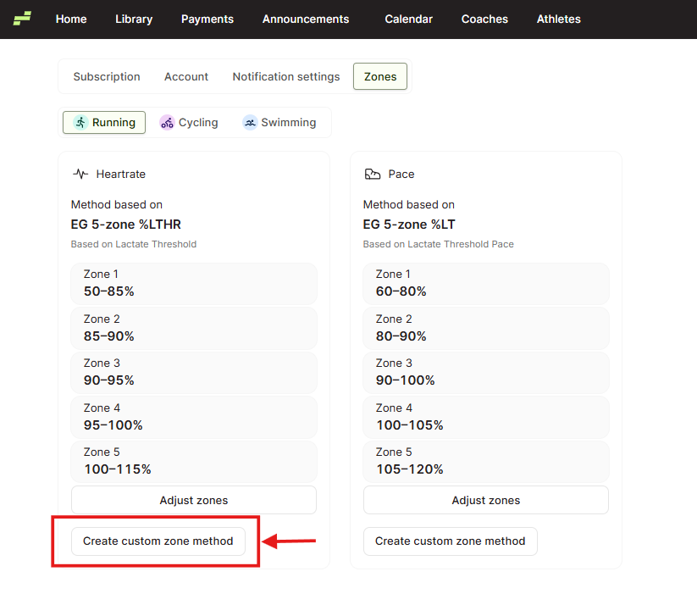Image resolution: width=697 pixels, height=616 pixels.
Task: Create custom zone method for Heartrate
Action: [158, 541]
